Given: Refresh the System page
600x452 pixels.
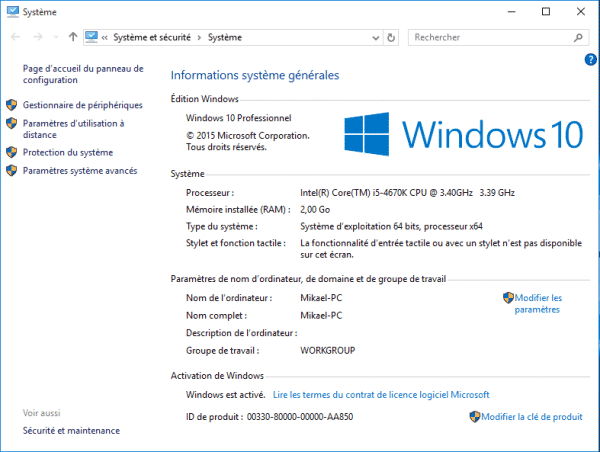Looking at the screenshot, I should 391,38.
